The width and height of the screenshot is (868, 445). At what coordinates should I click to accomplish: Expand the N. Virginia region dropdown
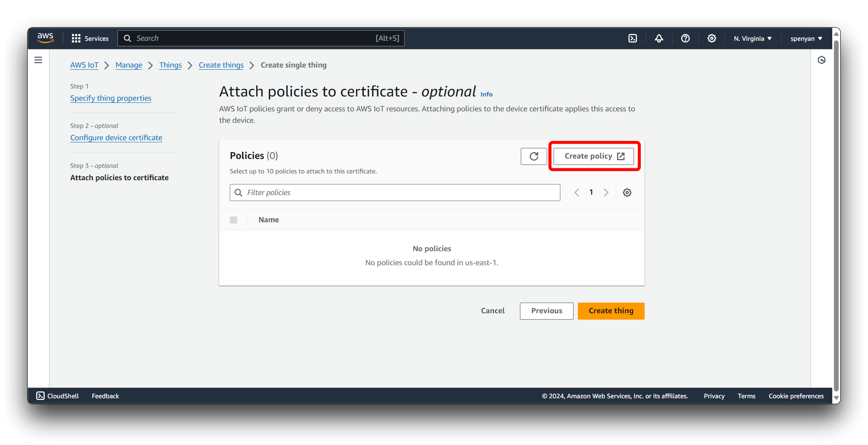click(x=752, y=38)
